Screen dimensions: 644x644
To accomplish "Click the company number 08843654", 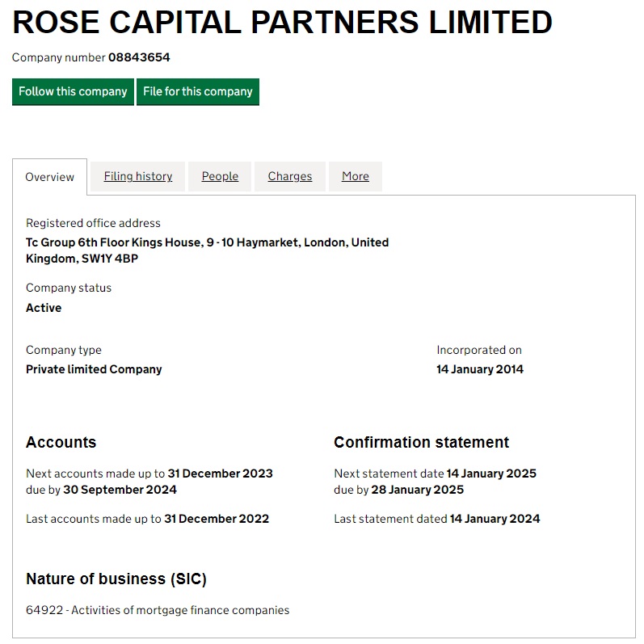I will pyautogui.click(x=139, y=57).
